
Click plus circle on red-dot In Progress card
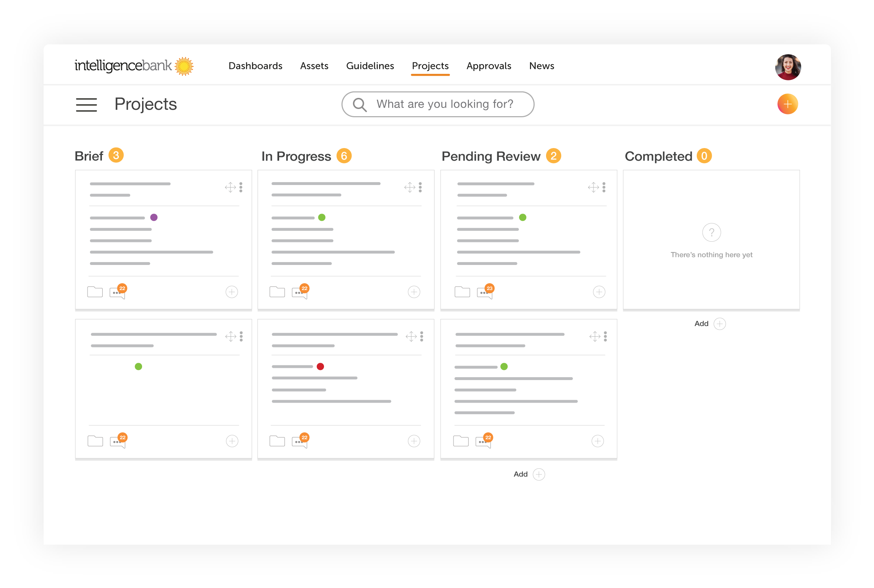pyautogui.click(x=414, y=441)
